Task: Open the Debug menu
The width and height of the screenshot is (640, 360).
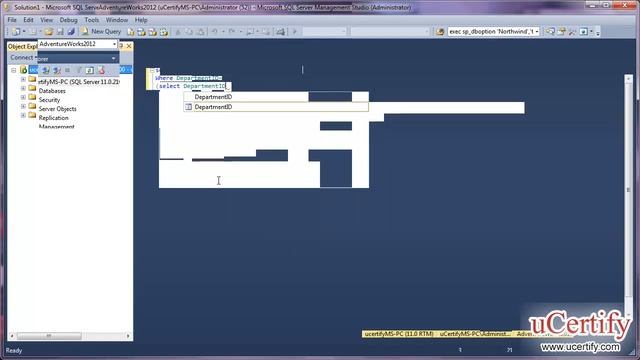Action: click(68, 20)
